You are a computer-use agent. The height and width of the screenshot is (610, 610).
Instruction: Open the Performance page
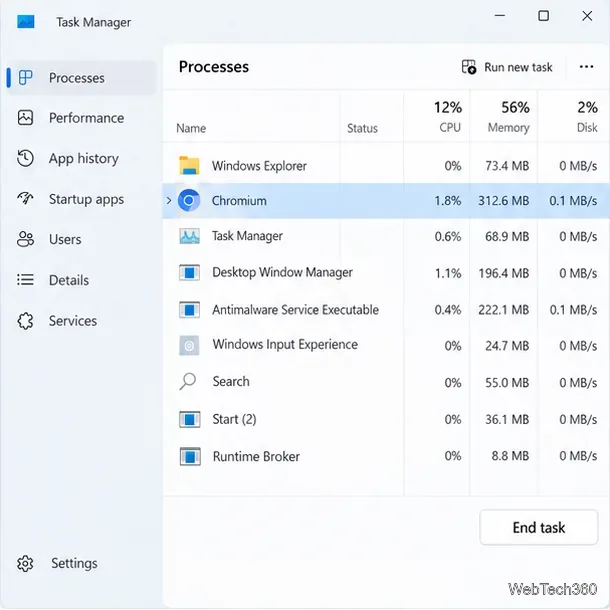pos(82,118)
